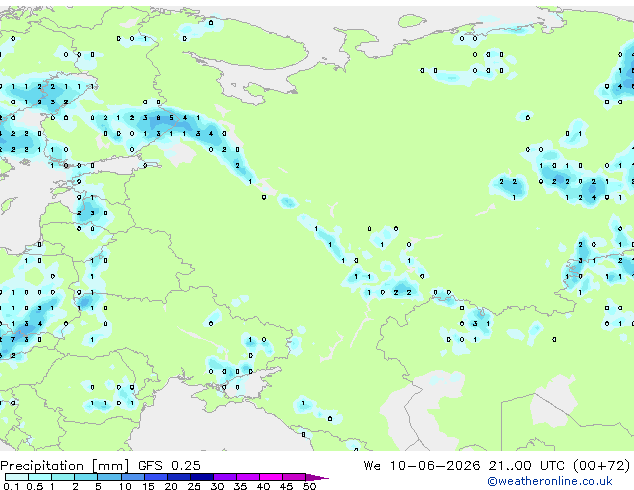Click the 0.5–1 mm legend swatch

[40, 477]
